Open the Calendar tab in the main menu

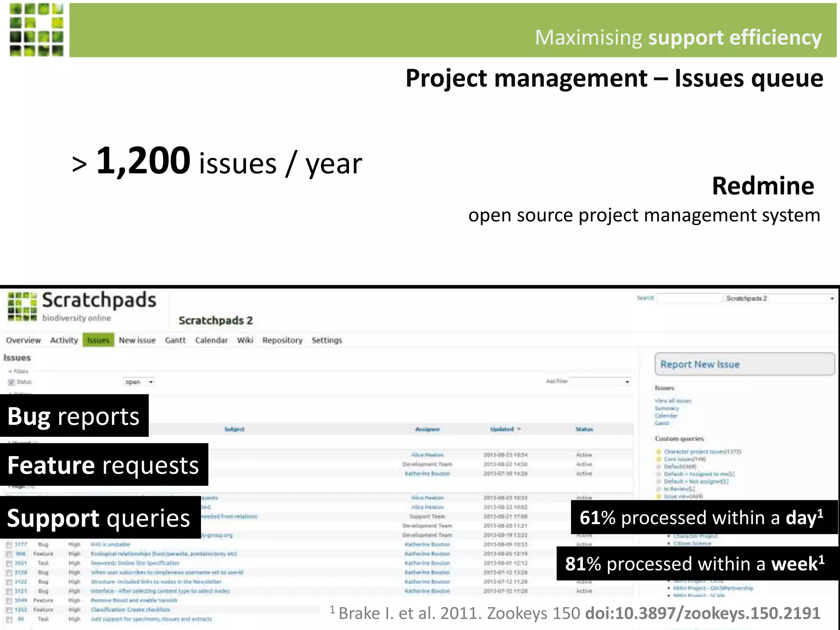coord(211,340)
